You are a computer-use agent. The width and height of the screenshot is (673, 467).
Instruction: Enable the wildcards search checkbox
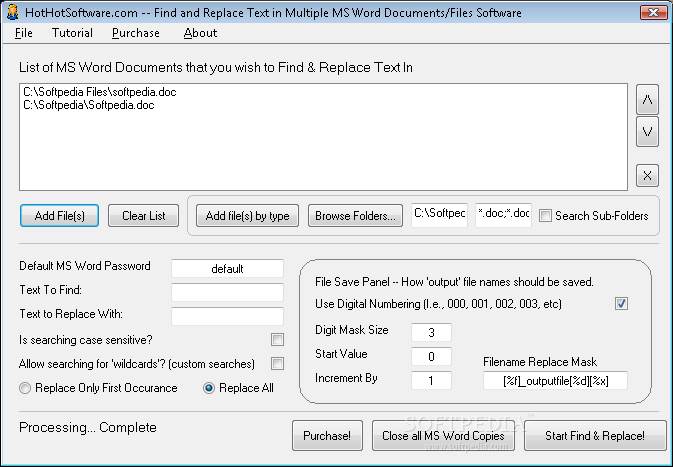(277, 364)
